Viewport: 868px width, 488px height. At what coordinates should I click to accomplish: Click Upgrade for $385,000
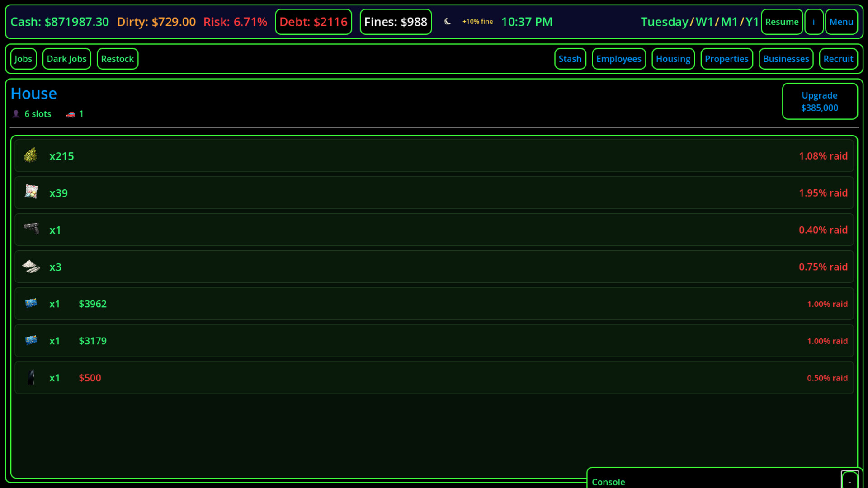click(x=819, y=101)
